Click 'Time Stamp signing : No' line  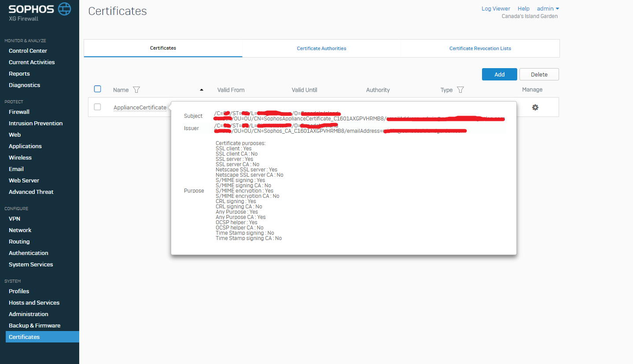pyautogui.click(x=245, y=233)
